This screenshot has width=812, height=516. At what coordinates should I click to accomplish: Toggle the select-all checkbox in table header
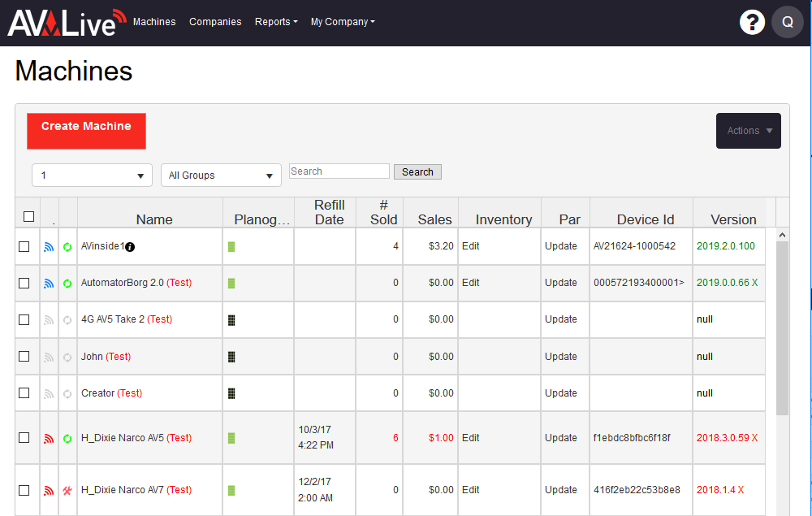pos(29,216)
